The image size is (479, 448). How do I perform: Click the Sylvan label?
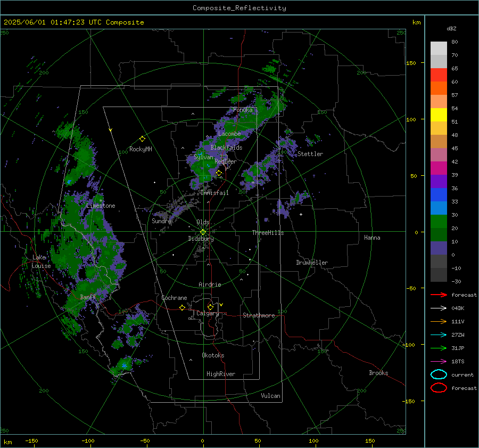coord(203,157)
